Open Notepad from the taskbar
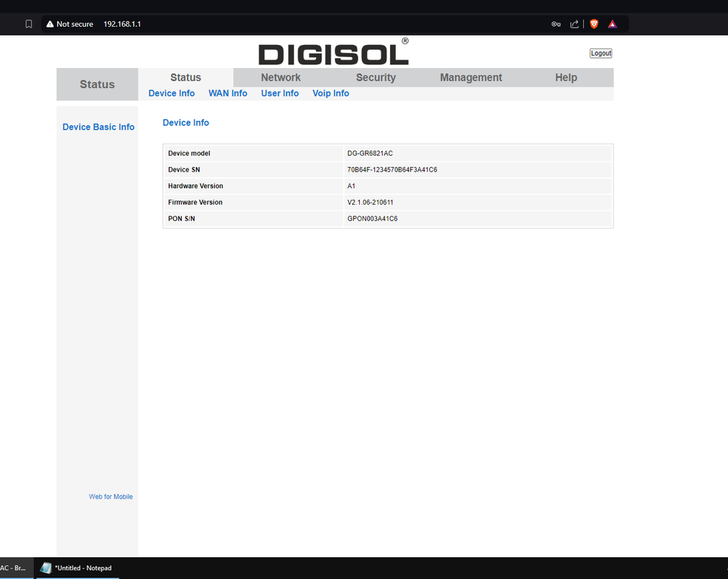Screen dimensions: 728x579 point(77,568)
